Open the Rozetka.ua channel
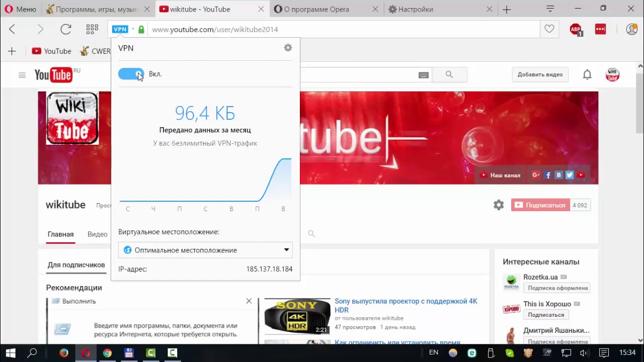 [x=540, y=277]
